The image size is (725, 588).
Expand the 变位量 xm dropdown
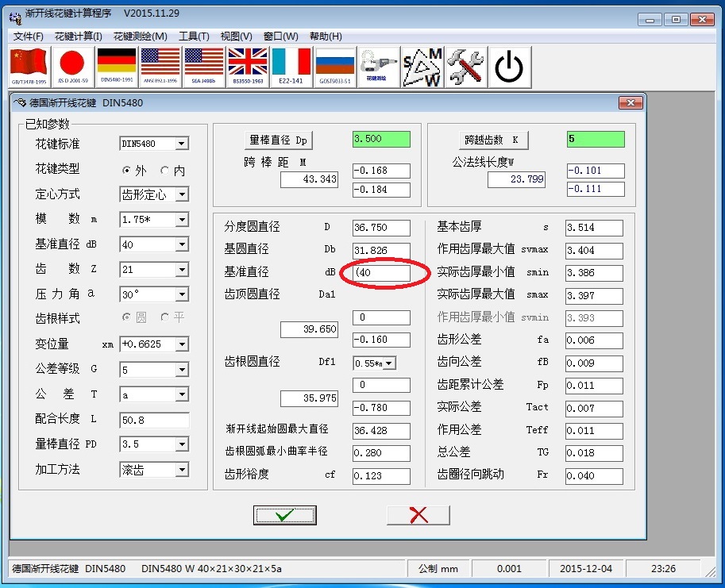point(182,344)
